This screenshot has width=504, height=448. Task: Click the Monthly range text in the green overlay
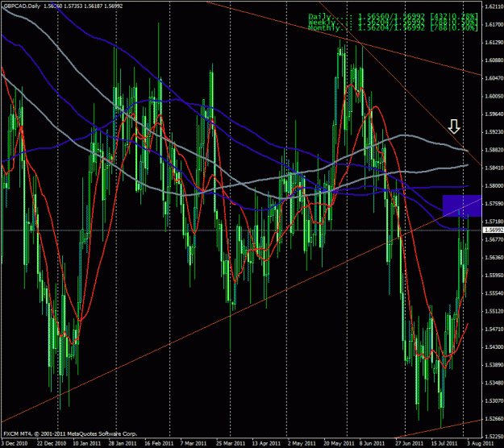pos(393,28)
